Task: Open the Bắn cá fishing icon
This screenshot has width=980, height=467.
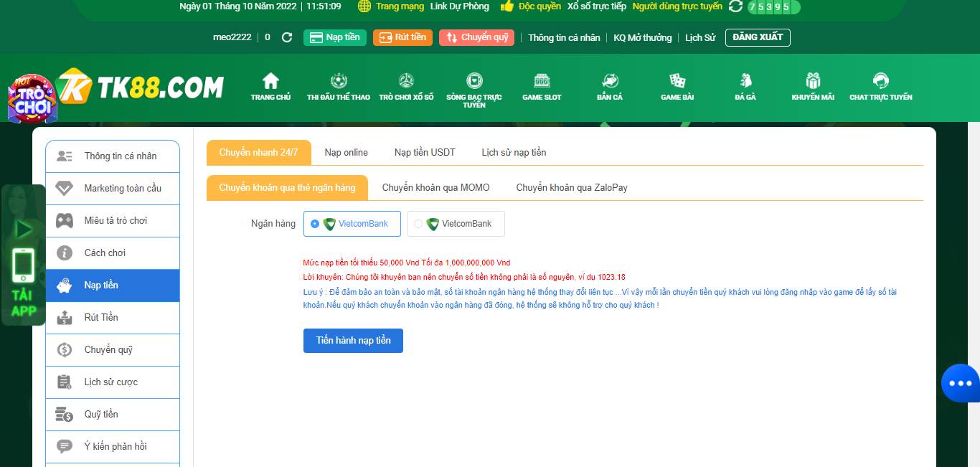Action: [x=610, y=80]
